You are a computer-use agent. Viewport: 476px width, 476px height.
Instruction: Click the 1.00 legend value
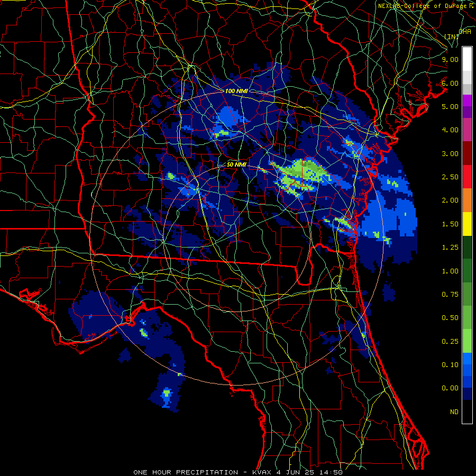(450, 271)
